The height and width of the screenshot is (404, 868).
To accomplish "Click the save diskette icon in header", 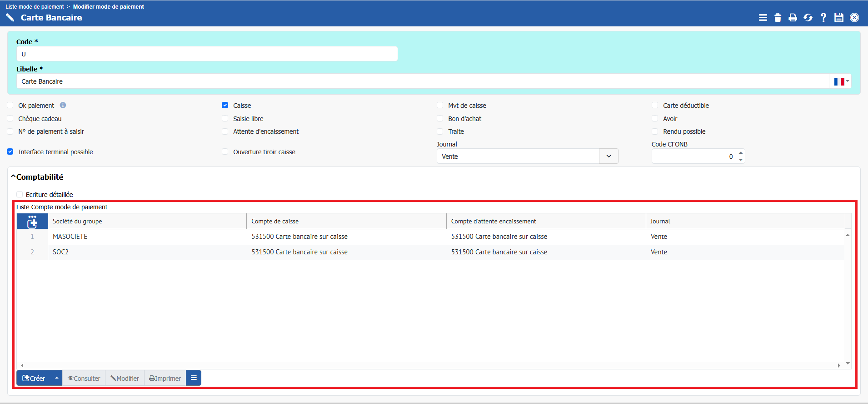I will (838, 18).
